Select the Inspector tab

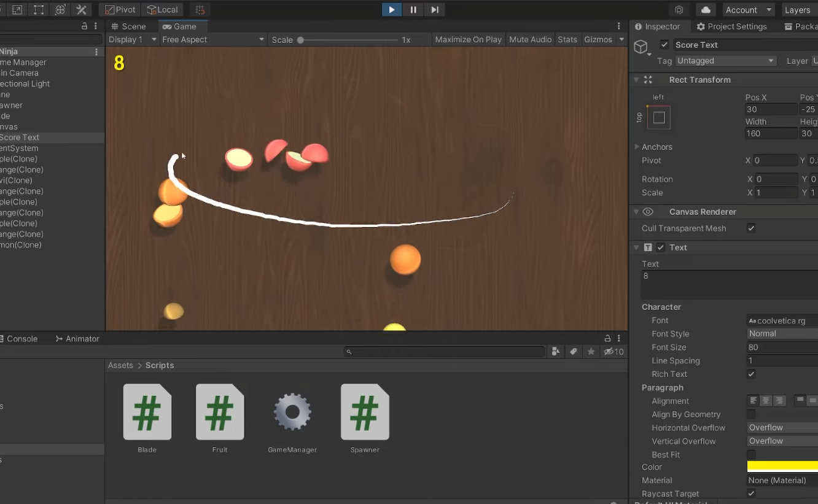click(x=657, y=26)
